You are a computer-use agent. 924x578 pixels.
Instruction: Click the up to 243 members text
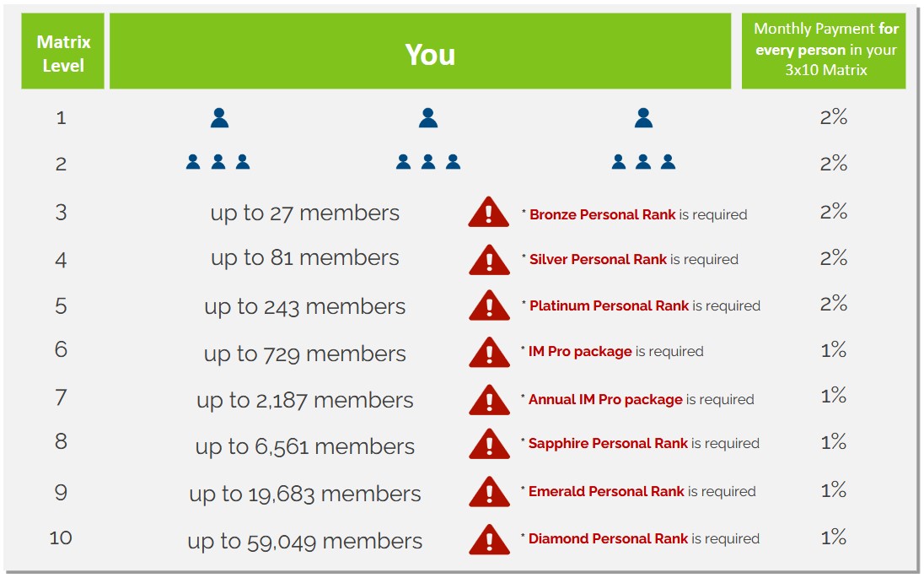(x=304, y=306)
